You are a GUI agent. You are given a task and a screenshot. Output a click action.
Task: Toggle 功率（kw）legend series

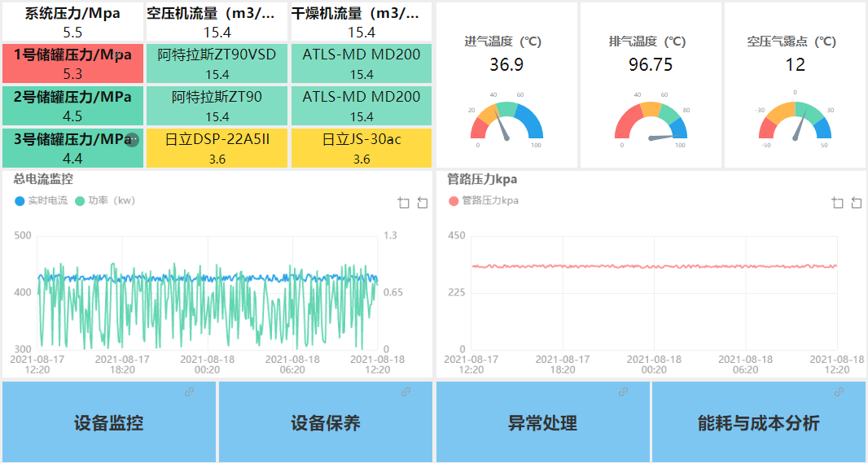[x=105, y=201]
